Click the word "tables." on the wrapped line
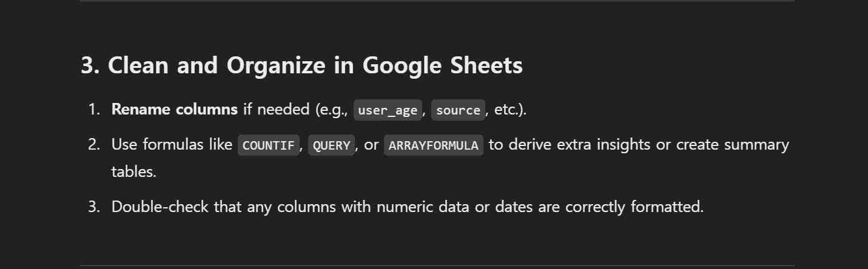 [134, 171]
